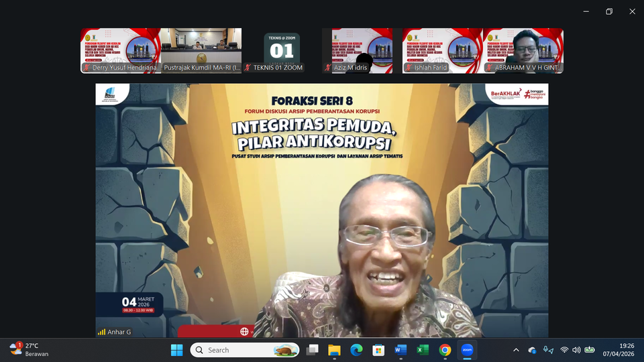Click OneDrive cloud icon in system tray
Image resolution: width=644 pixels, height=362 pixels.
click(x=532, y=350)
